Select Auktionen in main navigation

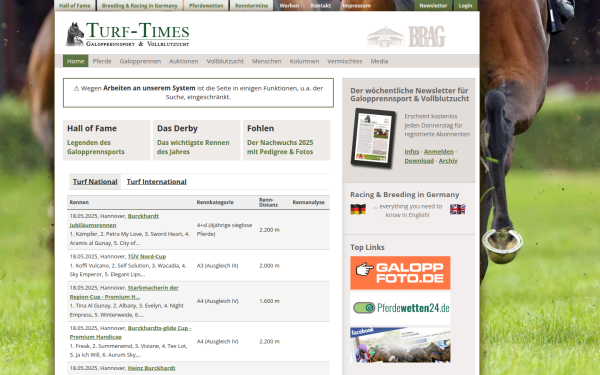point(184,61)
